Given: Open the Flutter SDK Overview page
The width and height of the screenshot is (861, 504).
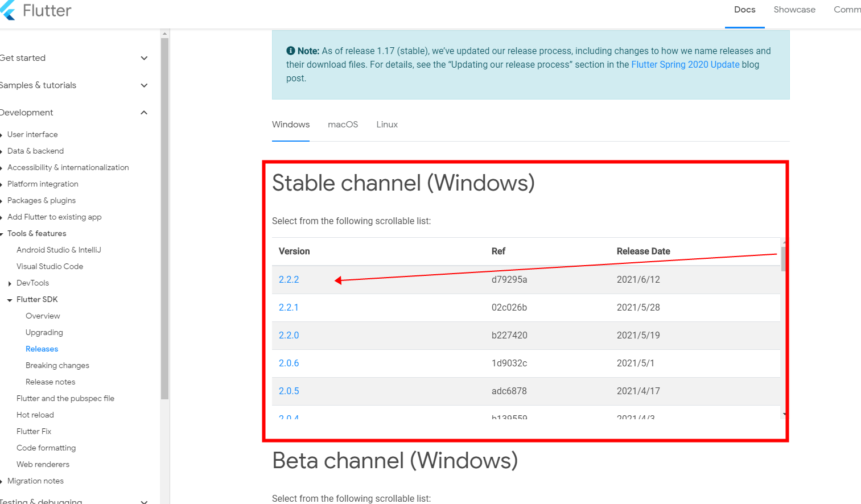Looking at the screenshot, I should click(43, 316).
